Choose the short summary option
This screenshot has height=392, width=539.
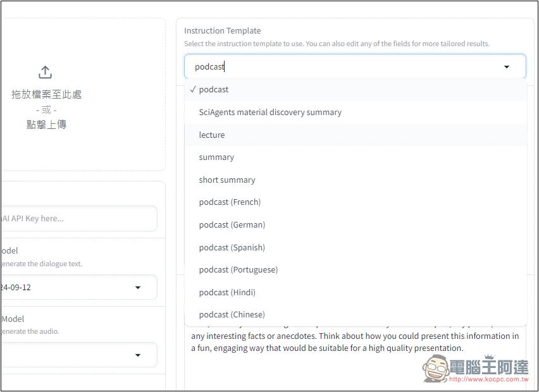point(356,180)
